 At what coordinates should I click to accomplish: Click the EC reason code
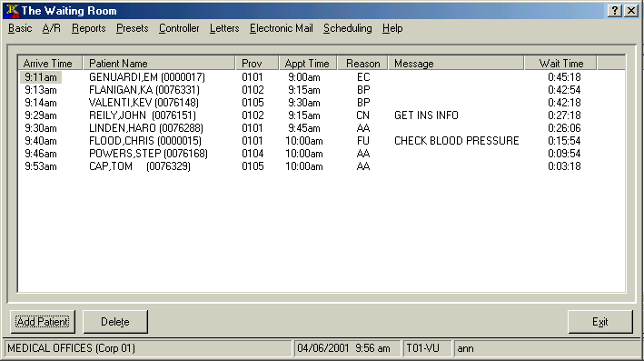coord(363,77)
